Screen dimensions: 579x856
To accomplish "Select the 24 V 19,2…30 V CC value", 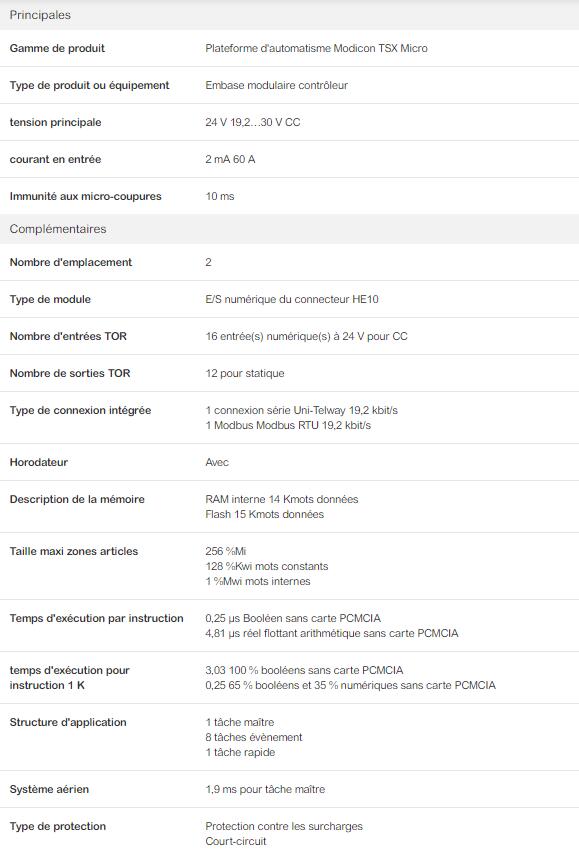I will coord(253,122).
